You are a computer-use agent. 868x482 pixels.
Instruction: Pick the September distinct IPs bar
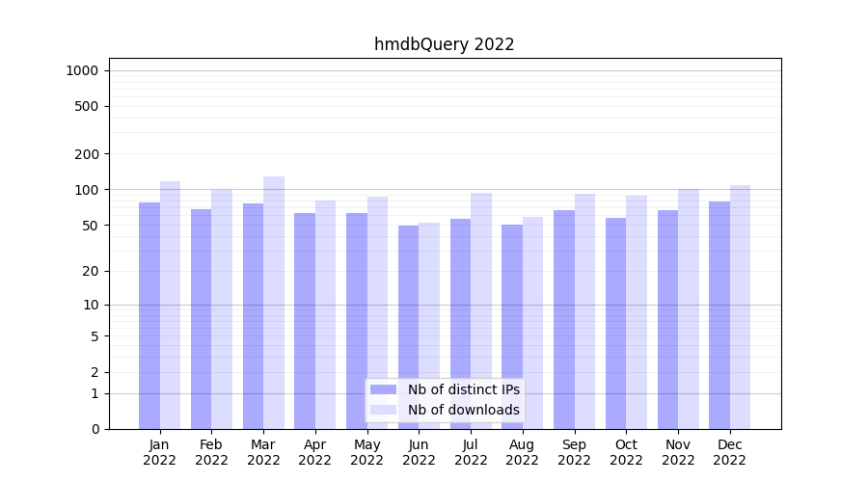pos(564,319)
